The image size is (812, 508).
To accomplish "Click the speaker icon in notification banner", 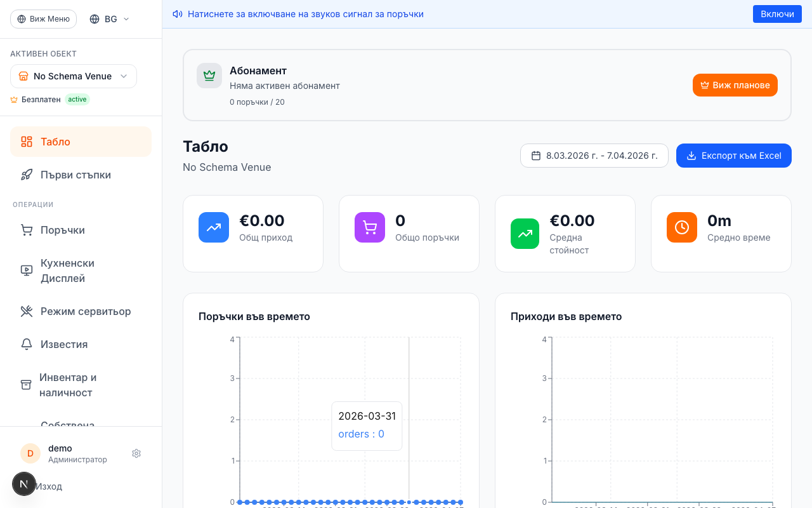I will [x=178, y=14].
